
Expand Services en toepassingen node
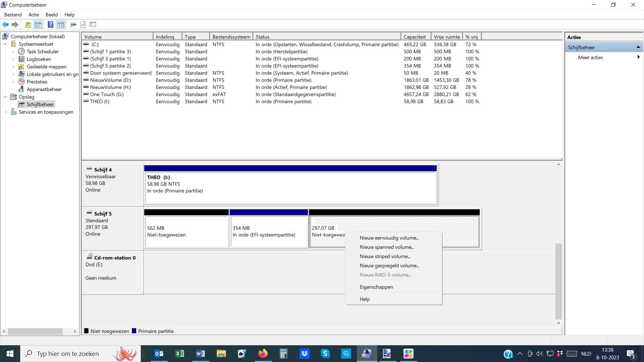point(5,112)
